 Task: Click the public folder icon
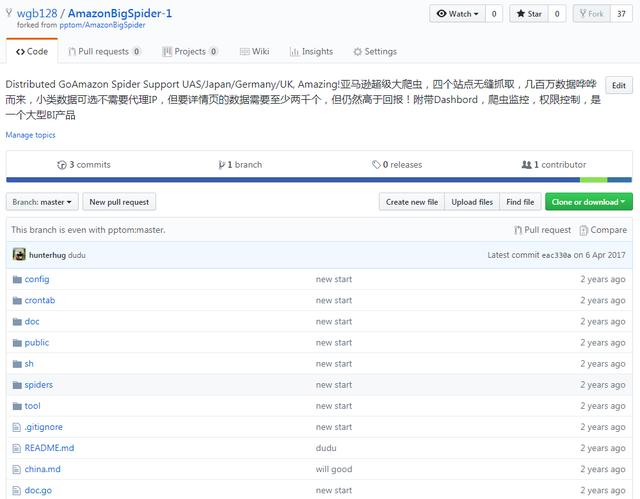(x=17, y=343)
